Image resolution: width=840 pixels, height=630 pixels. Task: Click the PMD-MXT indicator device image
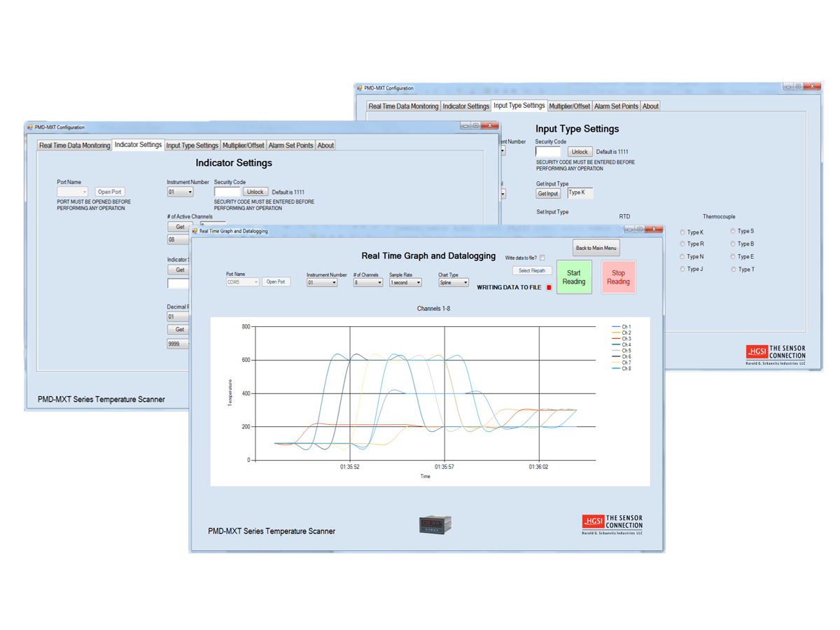(x=434, y=524)
